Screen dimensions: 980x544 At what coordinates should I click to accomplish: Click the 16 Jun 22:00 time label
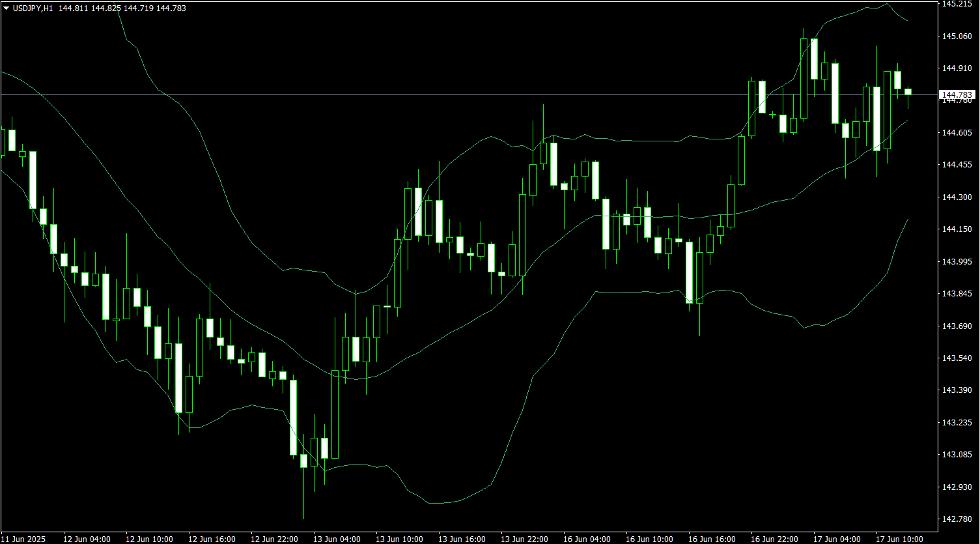coord(774,539)
